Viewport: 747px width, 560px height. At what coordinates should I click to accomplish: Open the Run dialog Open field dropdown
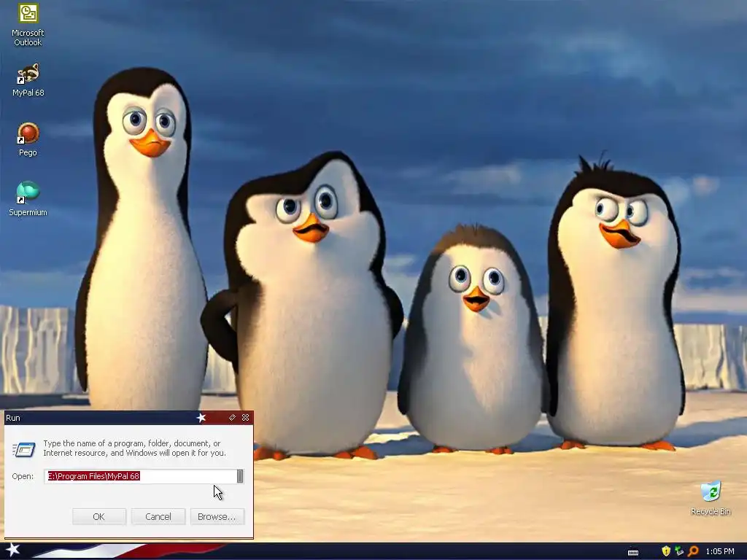pos(240,475)
